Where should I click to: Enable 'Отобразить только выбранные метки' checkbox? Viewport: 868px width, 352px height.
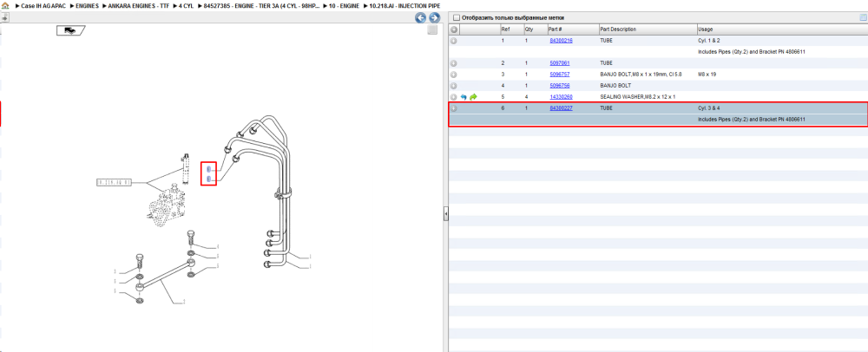point(457,17)
